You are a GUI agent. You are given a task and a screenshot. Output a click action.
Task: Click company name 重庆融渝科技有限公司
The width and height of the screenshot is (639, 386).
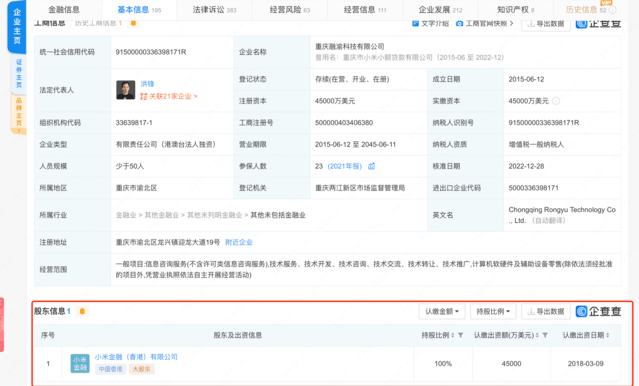pos(350,46)
